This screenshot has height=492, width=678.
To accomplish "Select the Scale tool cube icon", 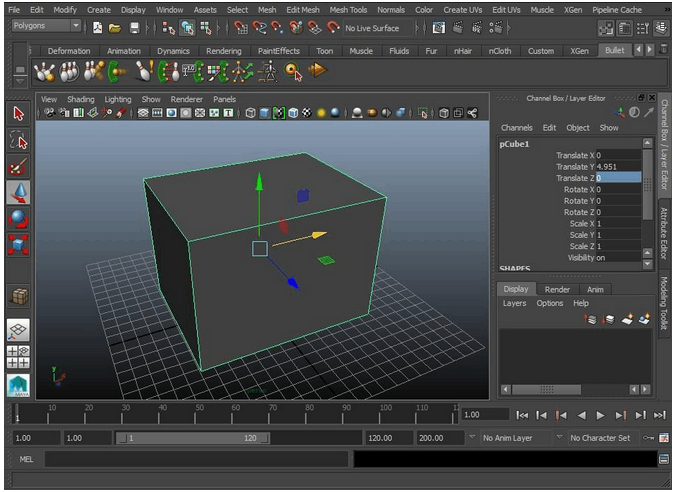I will point(18,244).
